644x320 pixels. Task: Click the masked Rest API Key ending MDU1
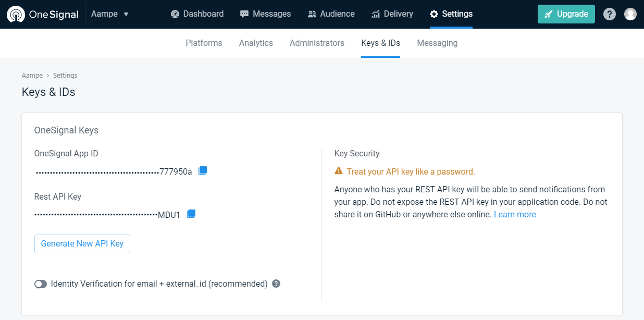pos(107,215)
